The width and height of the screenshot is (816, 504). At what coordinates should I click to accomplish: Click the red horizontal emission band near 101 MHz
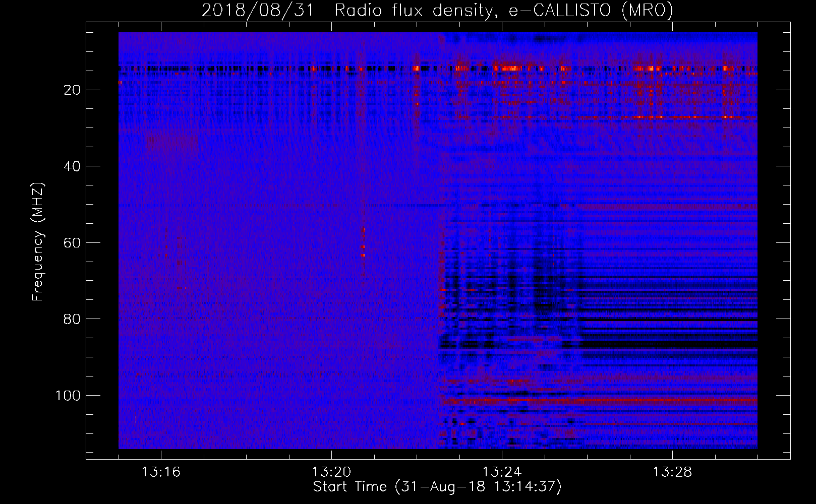point(599,401)
